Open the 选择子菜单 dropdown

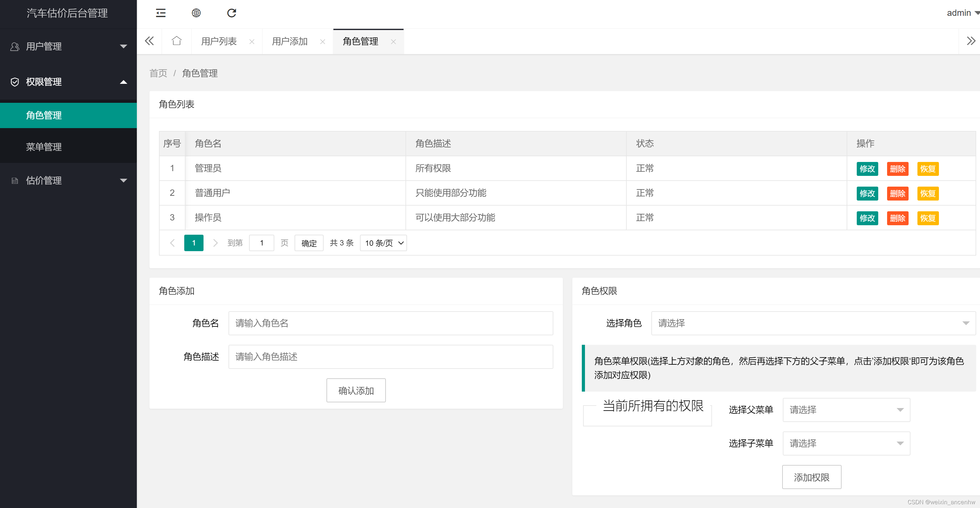[x=846, y=443]
